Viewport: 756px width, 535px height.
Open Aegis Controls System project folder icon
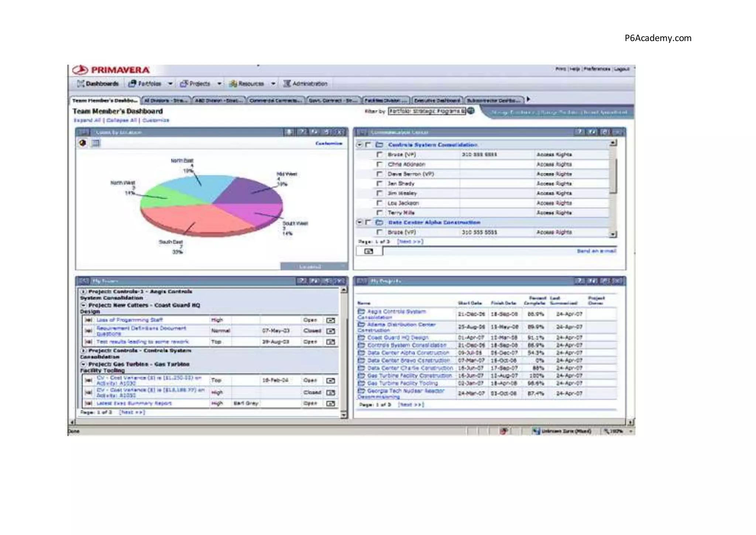(x=361, y=312)
